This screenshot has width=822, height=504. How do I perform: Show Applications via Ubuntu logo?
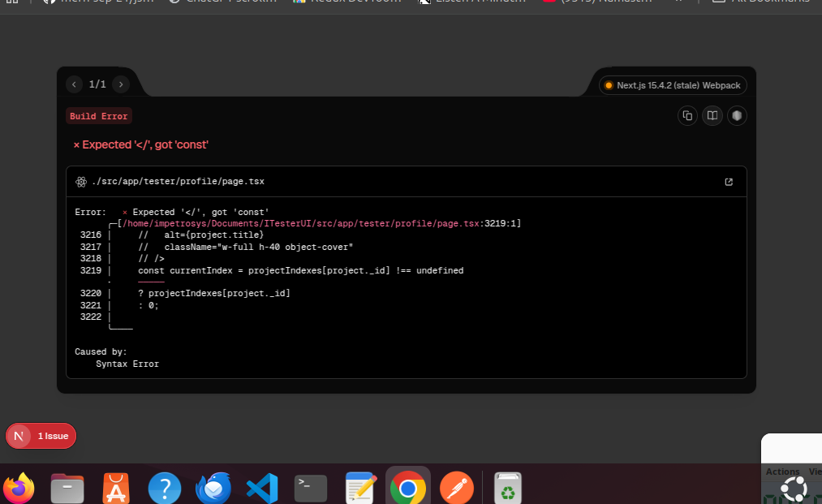[793, 489]
